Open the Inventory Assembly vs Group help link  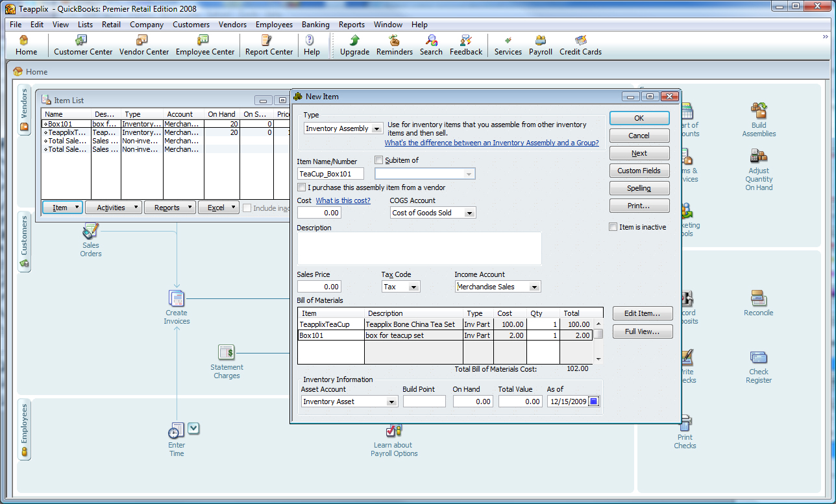point(492,143)
